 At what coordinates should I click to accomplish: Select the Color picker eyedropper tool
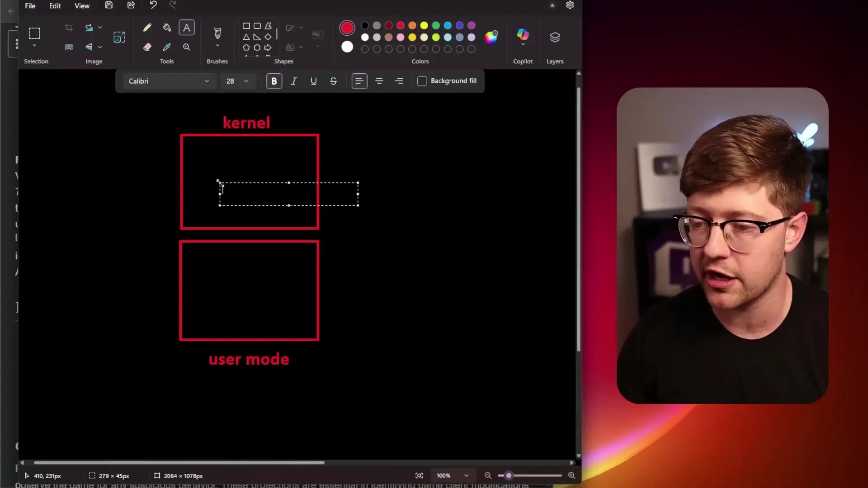coord(167,47)
